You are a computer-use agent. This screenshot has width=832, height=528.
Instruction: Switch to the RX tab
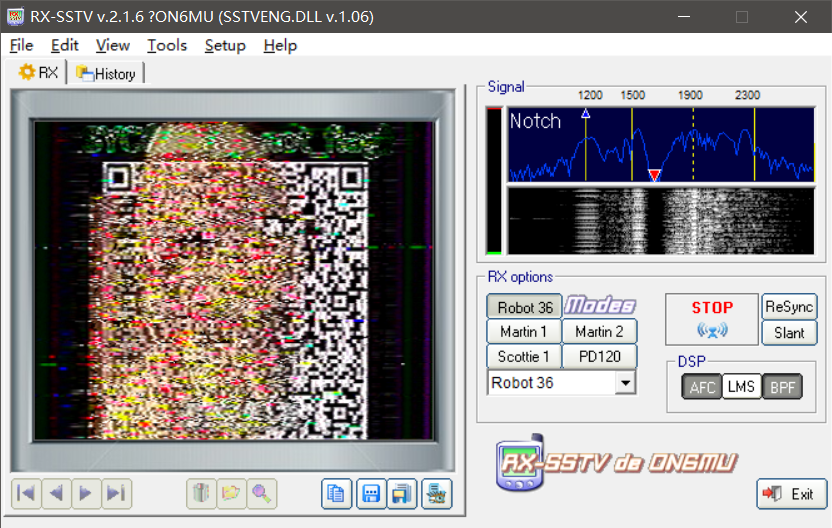[x=38, y=72]
